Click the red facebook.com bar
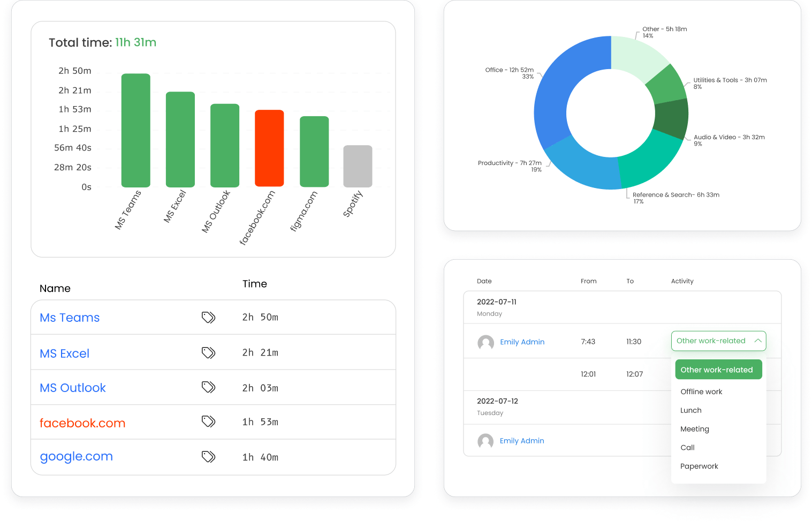812x527 pixels. pyautogui.click(x=269, y=148)
